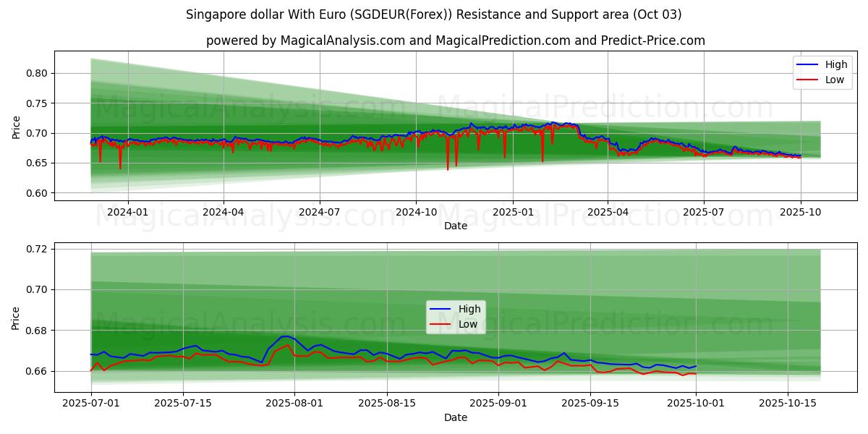Image resolution: width=868 pixels, height=434 pixels.
Task: Click the 0.60 price tick on top chart
Action: click(38, 193)
